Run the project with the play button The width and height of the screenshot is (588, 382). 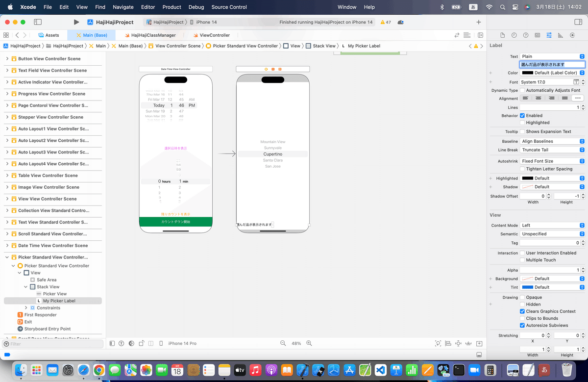pyautogui.click(x=76, y=22)
